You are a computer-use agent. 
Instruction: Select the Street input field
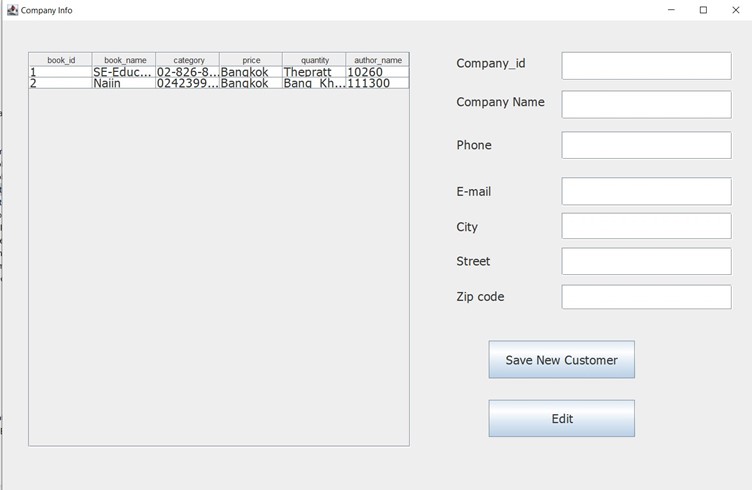point(646,261)
